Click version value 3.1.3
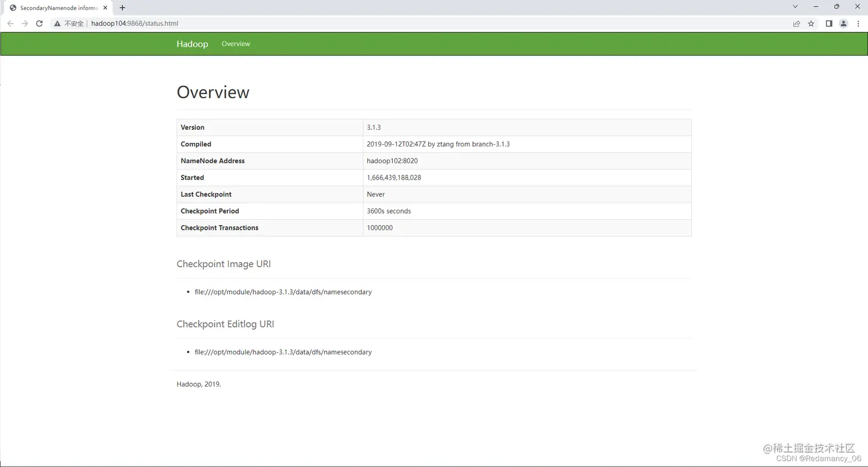This screenshot has height=467, width=868. click(374, 128)
